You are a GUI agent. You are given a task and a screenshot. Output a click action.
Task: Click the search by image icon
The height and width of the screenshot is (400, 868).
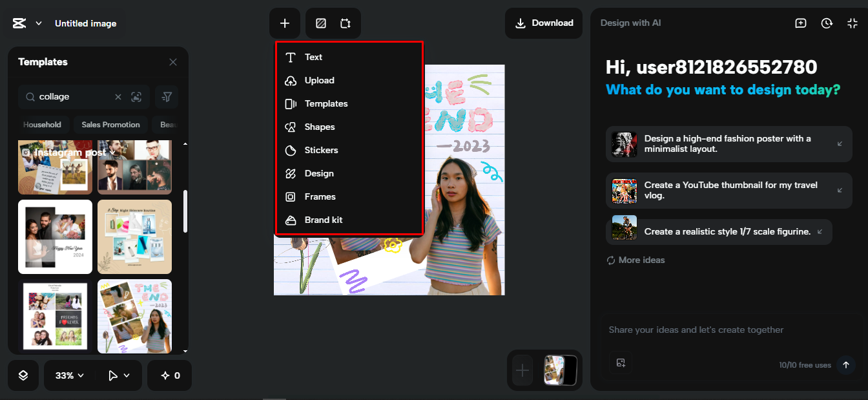136,96
